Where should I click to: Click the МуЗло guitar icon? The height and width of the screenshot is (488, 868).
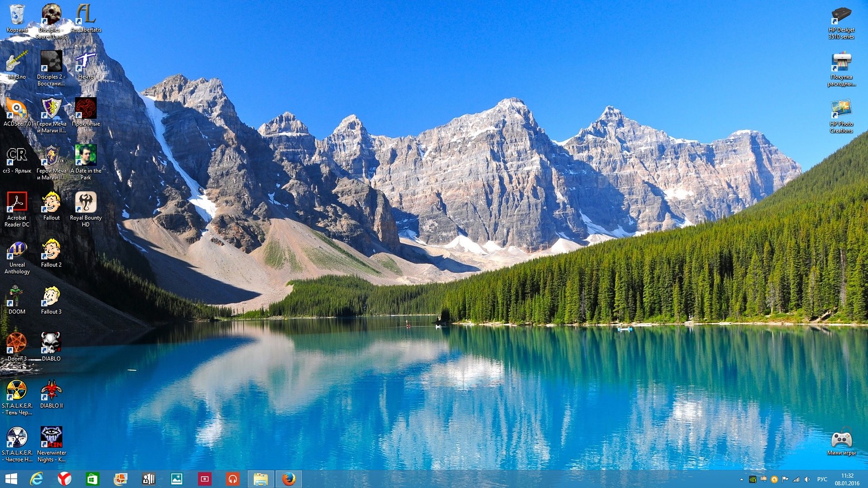pyautogui.click(x=17, y=66)
